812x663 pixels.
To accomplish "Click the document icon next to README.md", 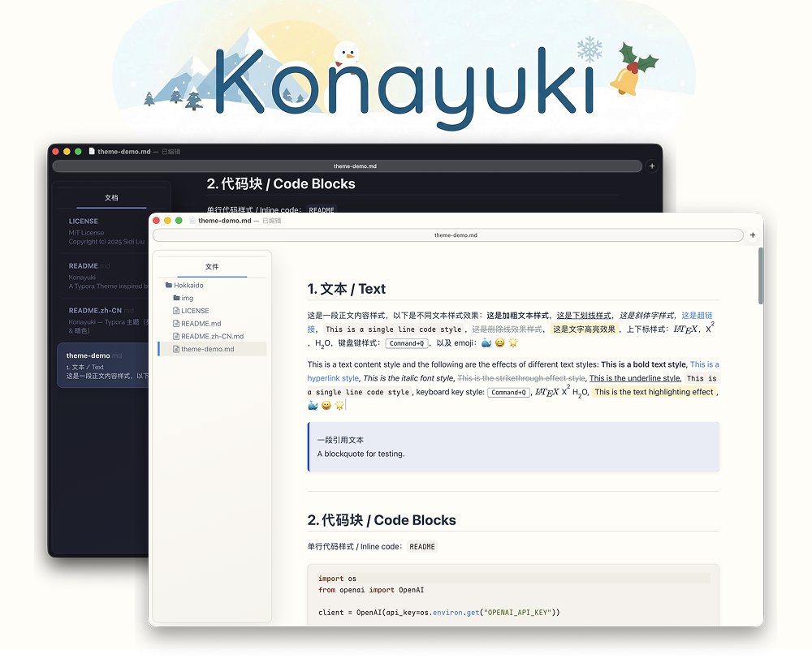I will 175,323.
